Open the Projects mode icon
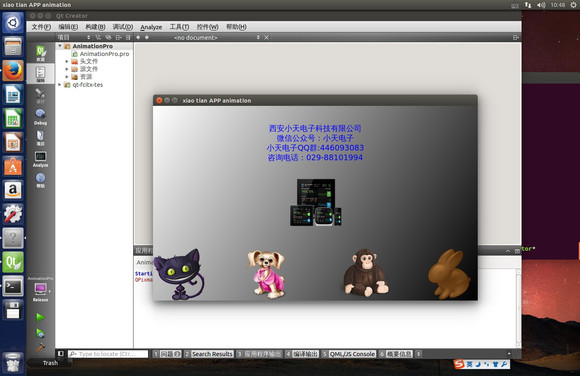The width and height of the screenshot is (580, 376). point(40,137)
